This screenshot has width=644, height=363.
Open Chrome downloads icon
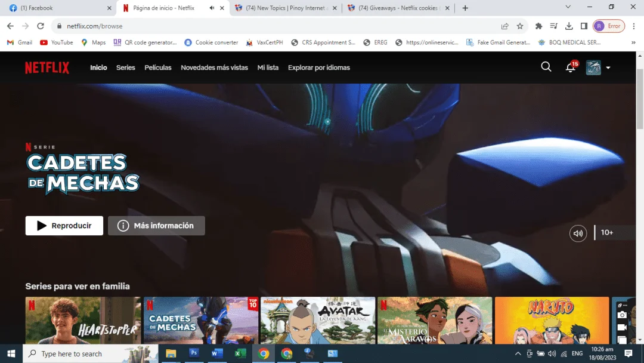coord(569,26)
